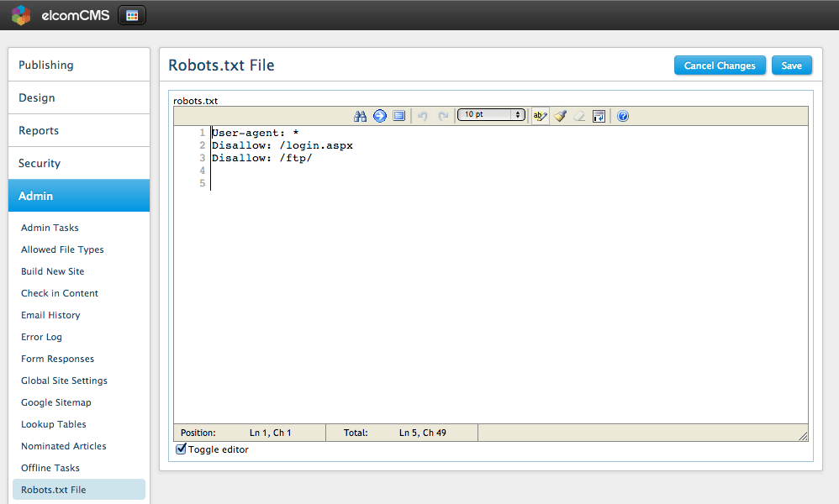
Task: Toggle syntax highlighting with the ab/pen icon
Action: point(539,116)
